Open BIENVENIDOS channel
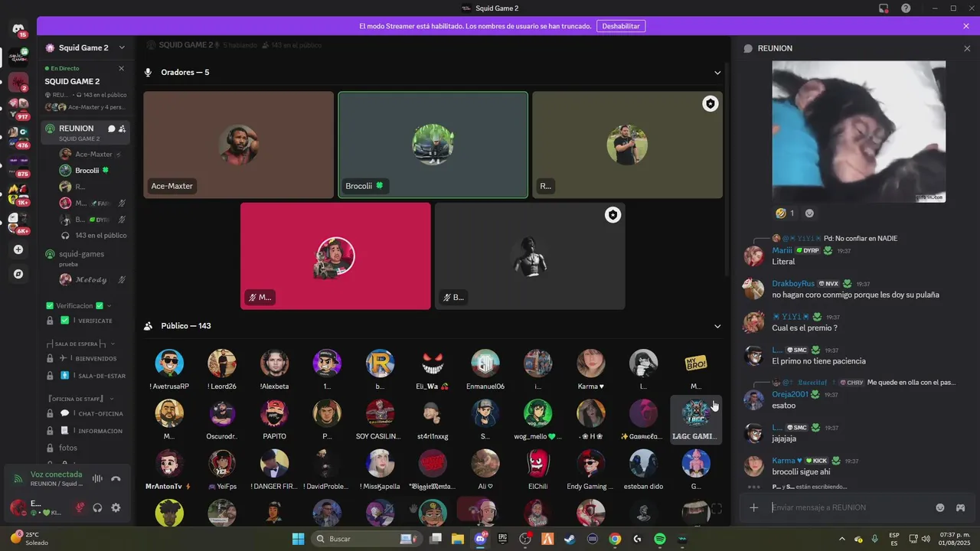Viewport: 980px width, 551px height. point(85,358)
